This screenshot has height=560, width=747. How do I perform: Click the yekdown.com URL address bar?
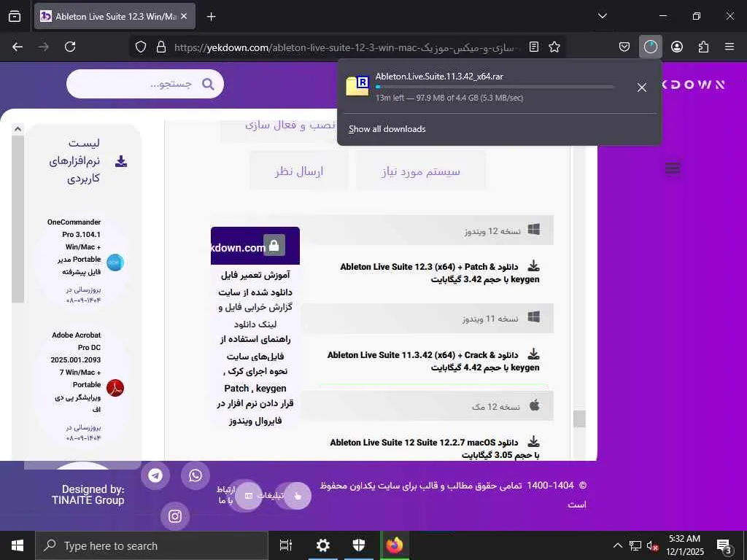pyautogui.click(x=347, y=47)
